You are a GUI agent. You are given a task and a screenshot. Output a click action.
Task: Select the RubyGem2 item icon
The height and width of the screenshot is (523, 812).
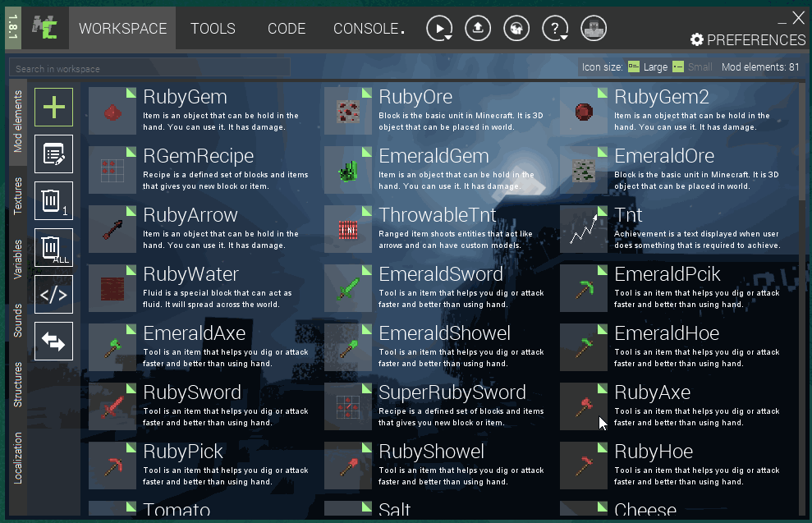[x=584, y=111]
